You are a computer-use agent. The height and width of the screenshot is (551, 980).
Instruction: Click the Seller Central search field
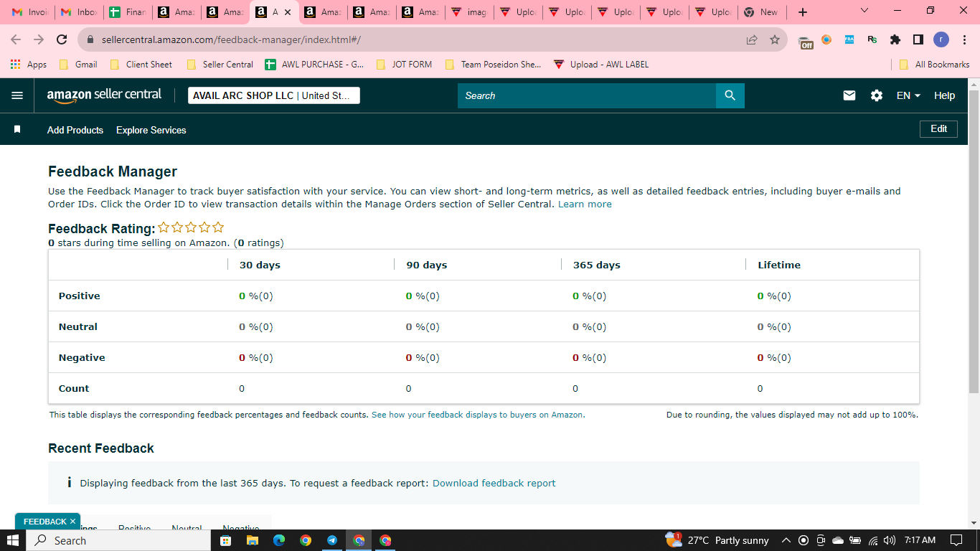click(x=587, y=95)
